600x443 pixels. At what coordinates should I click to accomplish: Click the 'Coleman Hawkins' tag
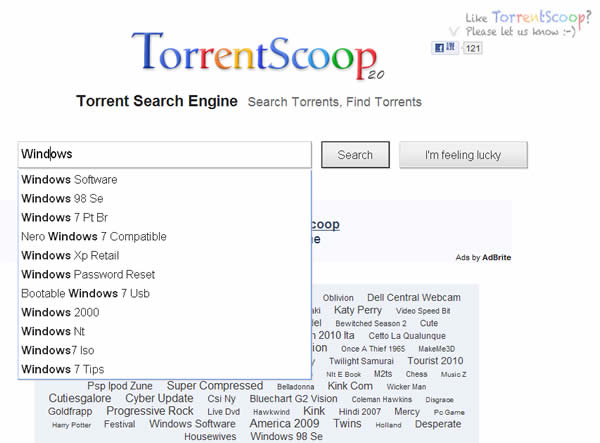(x=382, y=399)
